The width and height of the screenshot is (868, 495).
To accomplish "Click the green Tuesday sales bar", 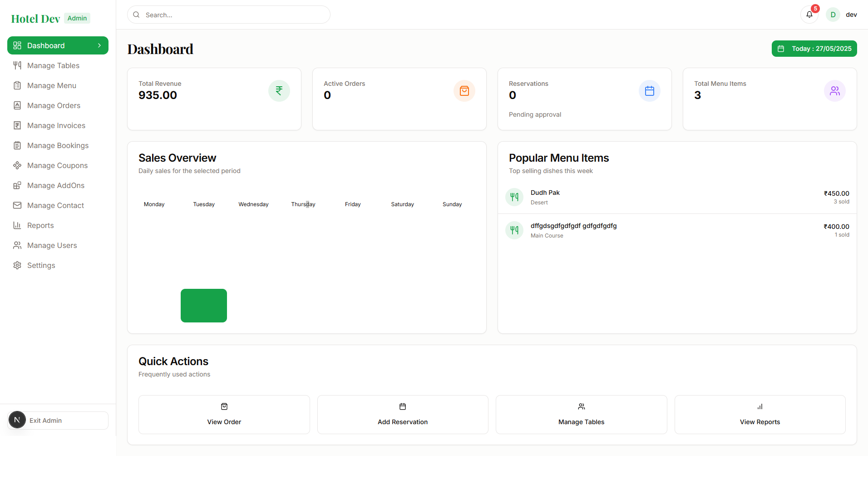I will point(204,306).
